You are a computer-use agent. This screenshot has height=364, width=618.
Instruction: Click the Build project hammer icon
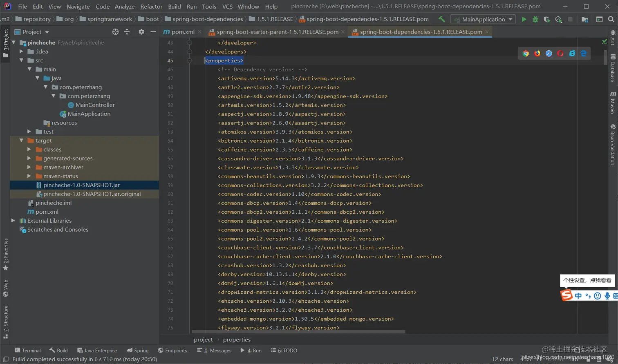click(x=441, y=19)
